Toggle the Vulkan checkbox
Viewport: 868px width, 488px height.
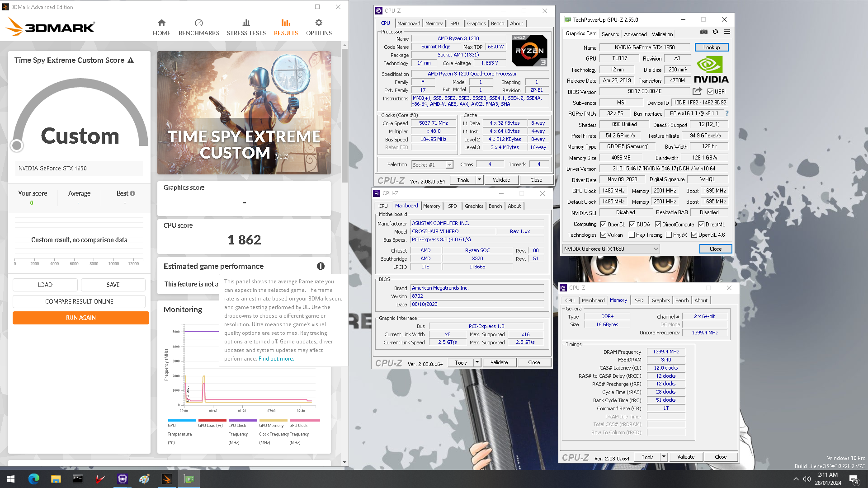pos(603,235)
